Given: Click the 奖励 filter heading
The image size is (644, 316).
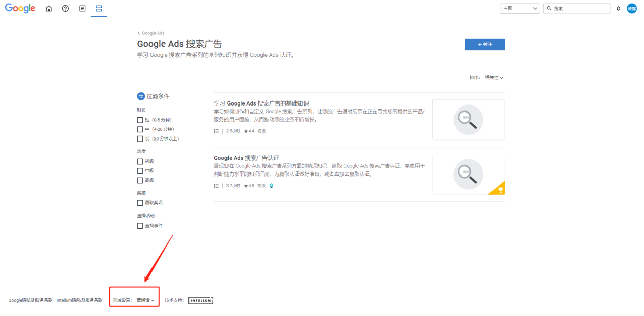Looking at the screenshot, I should point(141,193).
